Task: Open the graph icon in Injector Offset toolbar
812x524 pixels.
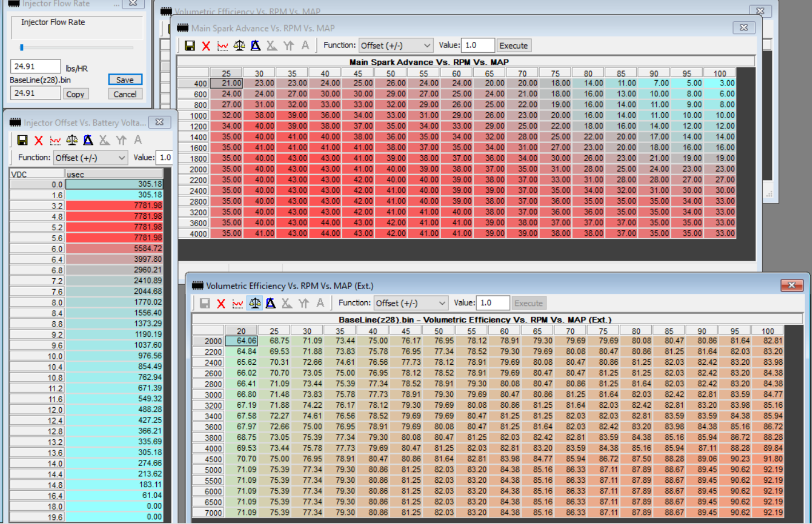Action: 56,140
